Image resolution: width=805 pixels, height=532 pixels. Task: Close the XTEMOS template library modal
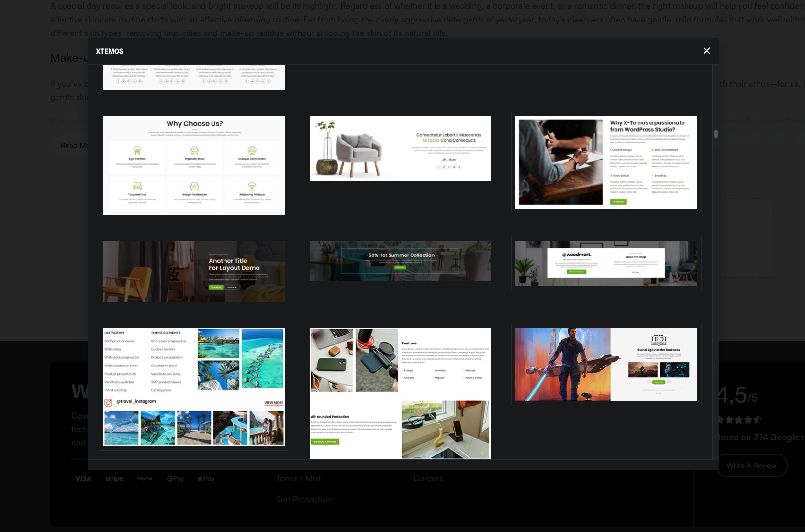707,51
